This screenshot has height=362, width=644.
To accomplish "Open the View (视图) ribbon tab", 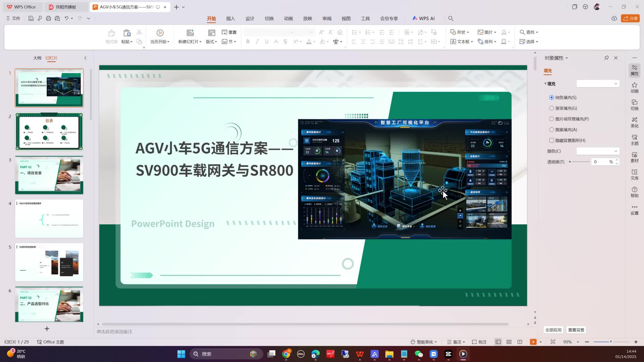I will click(x=346, y=18).
